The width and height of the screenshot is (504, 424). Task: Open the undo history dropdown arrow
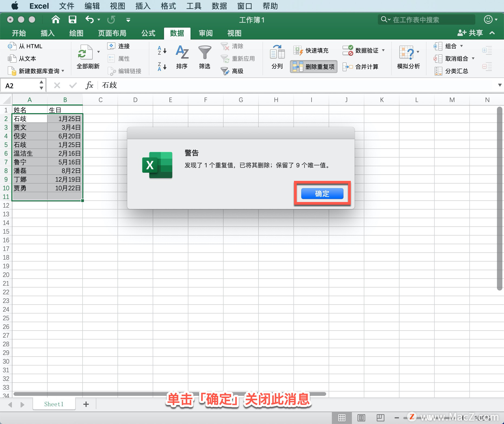[x=99, y=20]
